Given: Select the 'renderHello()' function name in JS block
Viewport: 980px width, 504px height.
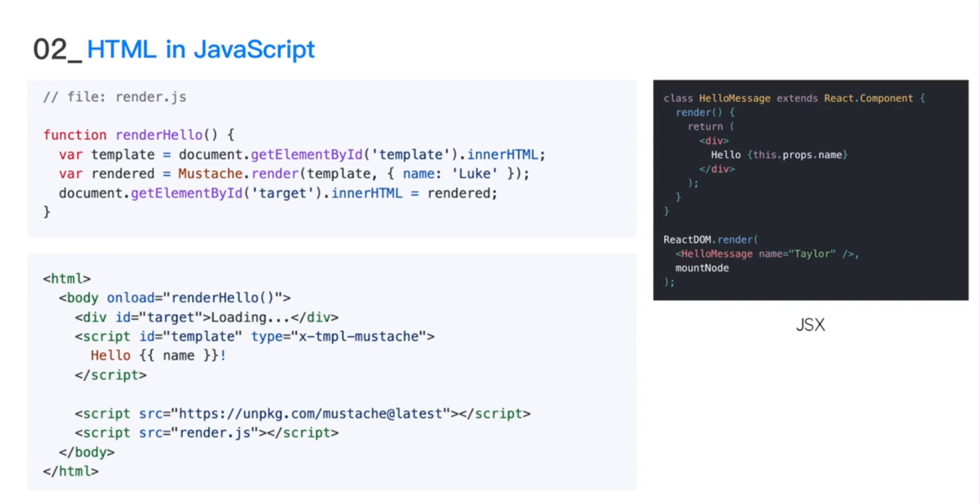Looking at the screenshot, I should 166,135.
